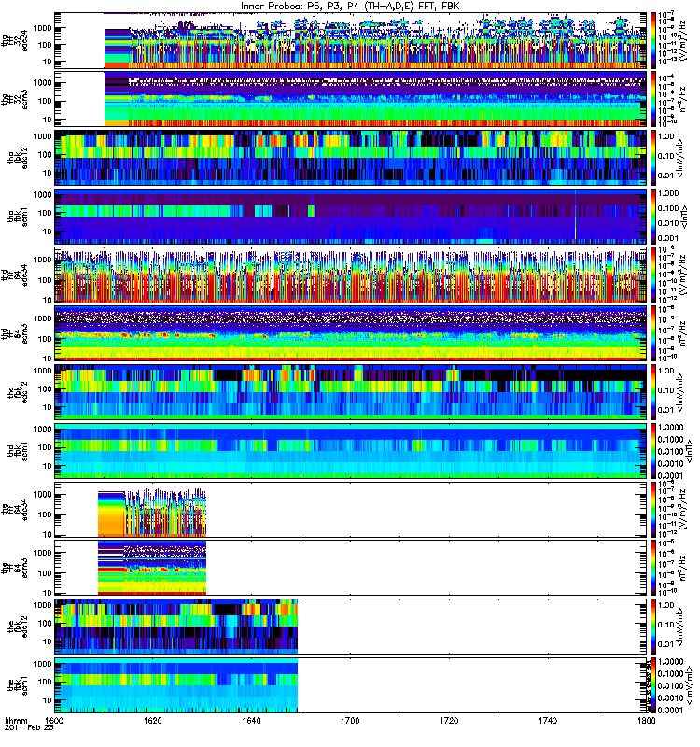700x747 pixels.
Task: Click the color bar of thd fff edc34 panel
Action: pos(654,275)
